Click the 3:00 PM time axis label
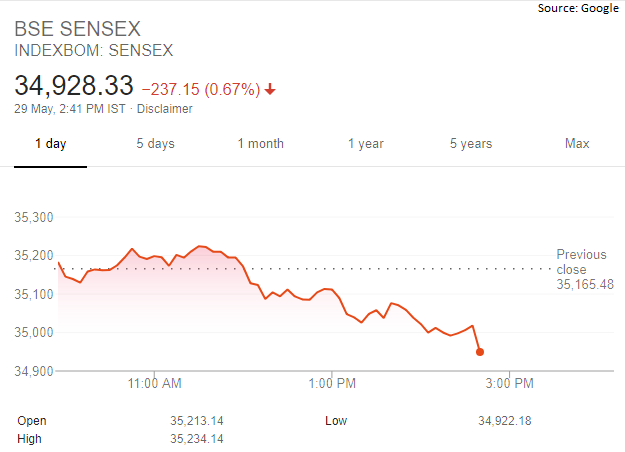This screenshot has height=452, width=625. click(508, 383)
